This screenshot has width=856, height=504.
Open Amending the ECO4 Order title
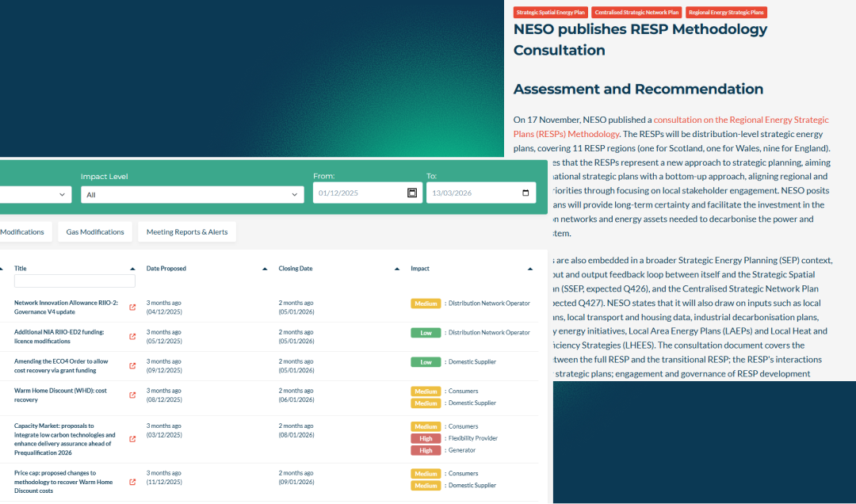pos(61,366)
